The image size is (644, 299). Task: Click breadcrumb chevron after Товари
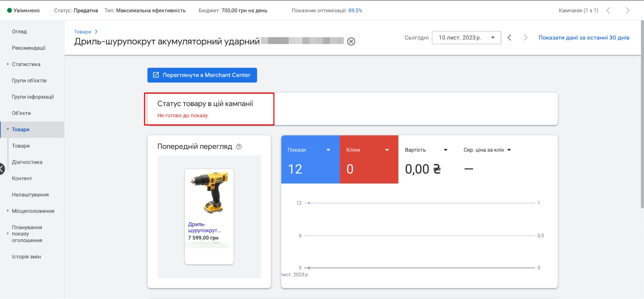(x=96, y=32)
